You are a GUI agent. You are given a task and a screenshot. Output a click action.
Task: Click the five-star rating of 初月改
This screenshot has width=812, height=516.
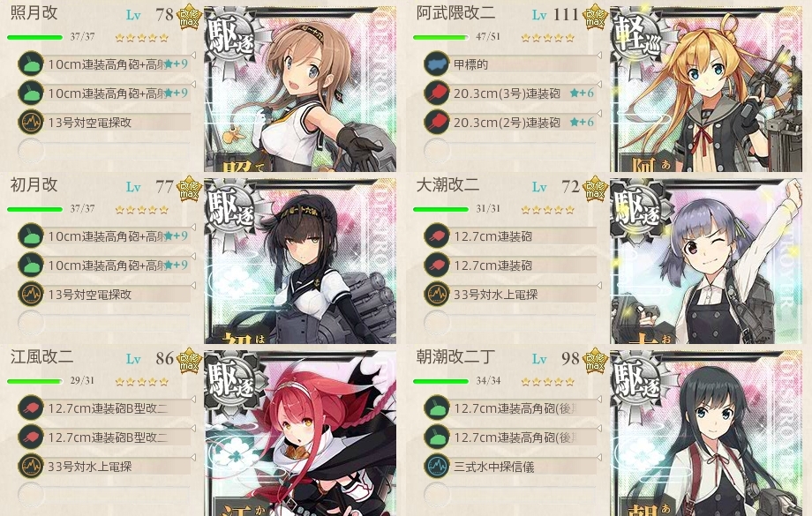pos(142,210)
